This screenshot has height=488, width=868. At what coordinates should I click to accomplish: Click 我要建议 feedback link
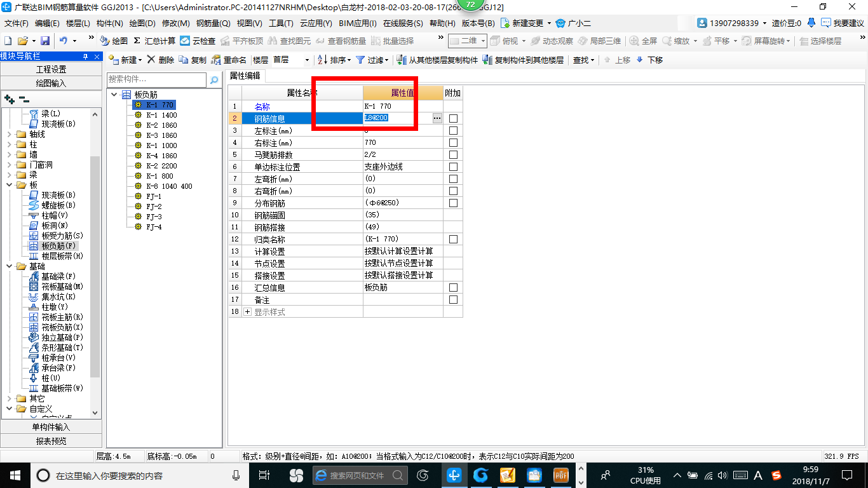tap(843, 23)
